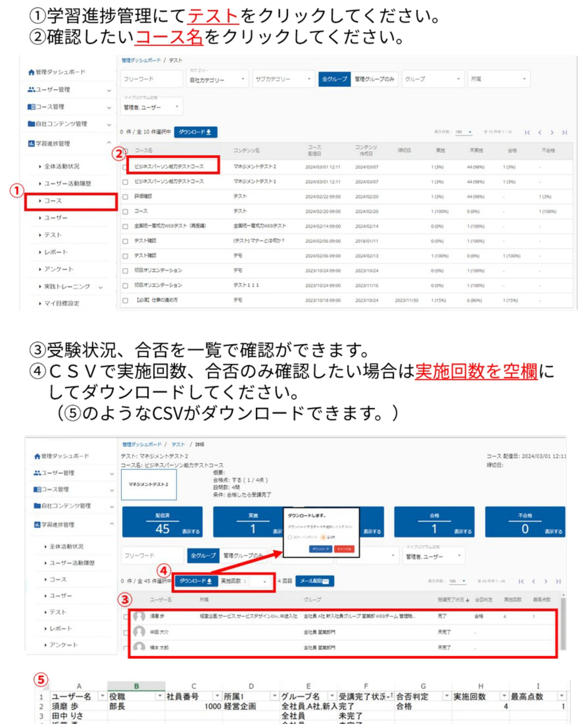The width and height of the screenshot is (588, 724).
Task: Click the course name ビジネスパーソン能力テストコース for マネジメントテスト2
Action: [x=169, y=167]
